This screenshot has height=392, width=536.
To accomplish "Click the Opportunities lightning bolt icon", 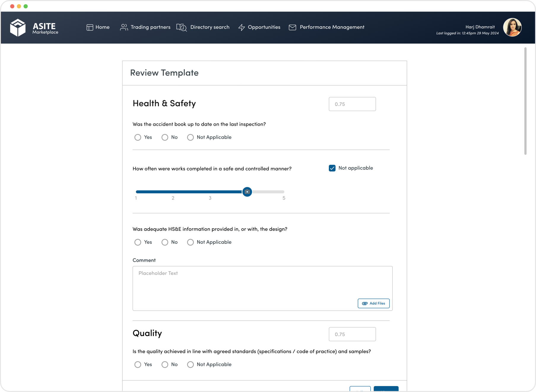I will click(241, 27).
